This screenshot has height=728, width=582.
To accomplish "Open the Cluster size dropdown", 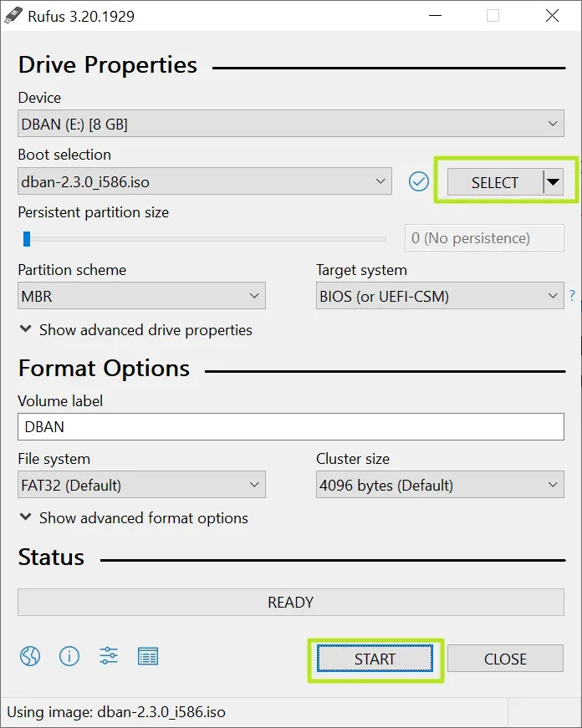I will pos(440,485).
